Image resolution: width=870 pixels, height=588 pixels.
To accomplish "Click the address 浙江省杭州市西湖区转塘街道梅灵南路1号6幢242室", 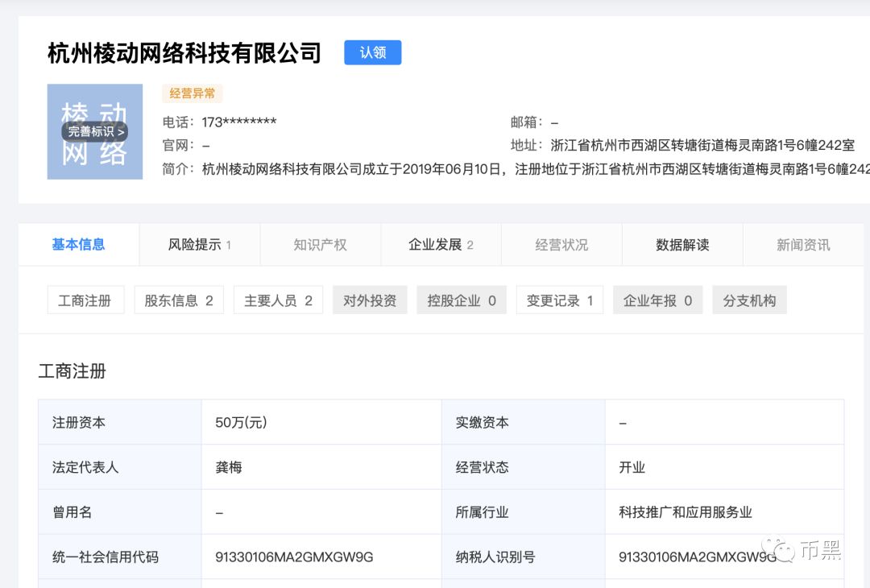I will 702,145.
